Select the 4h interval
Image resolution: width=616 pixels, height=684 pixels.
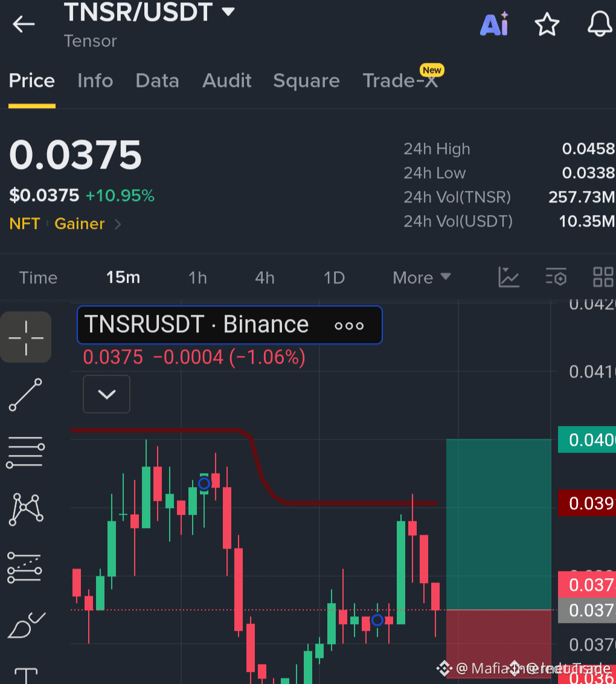pyautogui.click(x=265, y=278)
